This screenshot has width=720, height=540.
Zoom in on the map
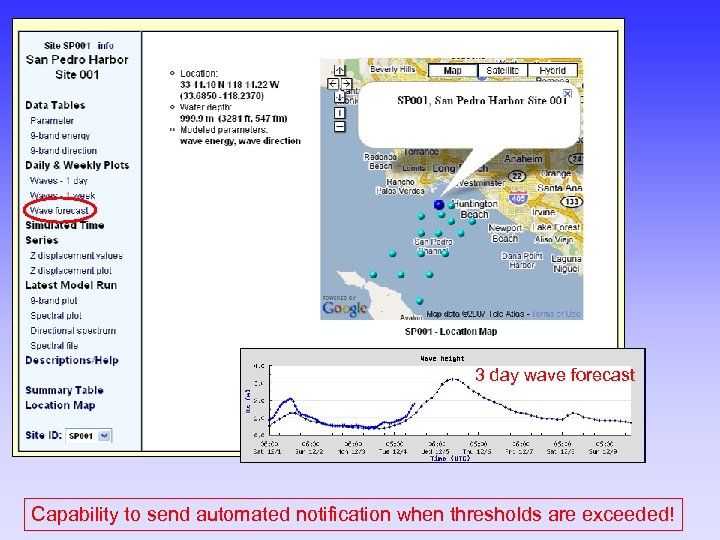click(x=339, y=112)
